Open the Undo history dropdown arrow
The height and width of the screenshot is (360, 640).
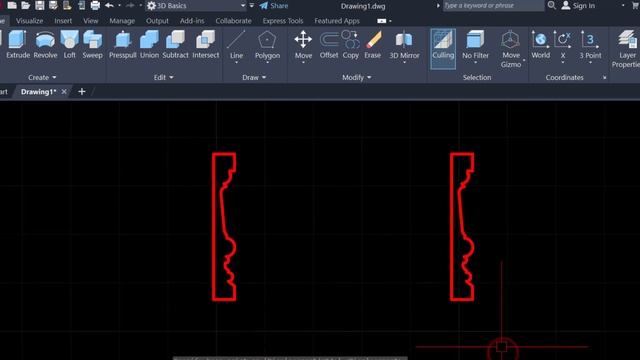click(119, 6)
